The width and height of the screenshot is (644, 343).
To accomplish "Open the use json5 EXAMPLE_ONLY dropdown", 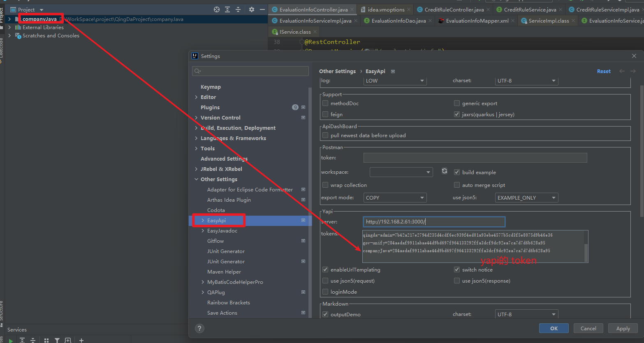I will coord(526,198).
